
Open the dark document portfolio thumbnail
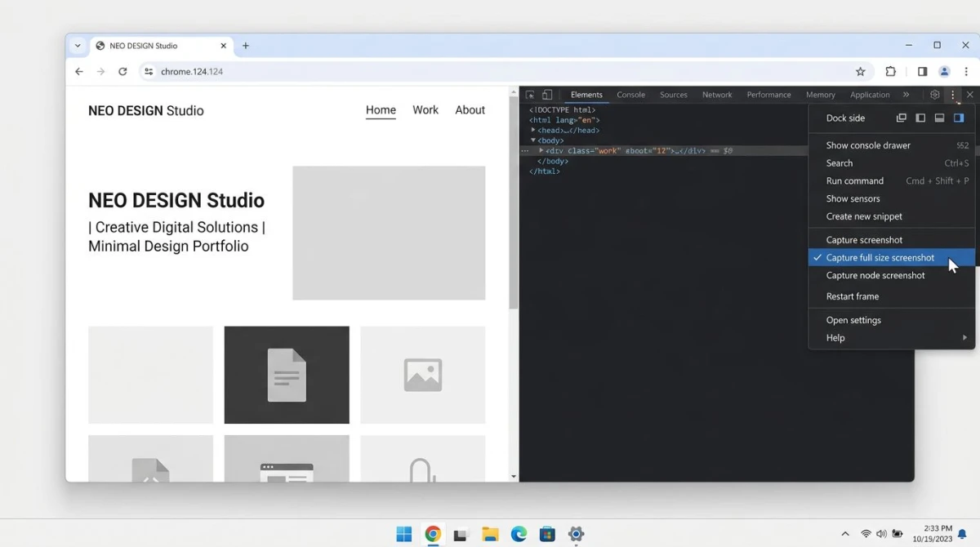[x=287, y=375]
